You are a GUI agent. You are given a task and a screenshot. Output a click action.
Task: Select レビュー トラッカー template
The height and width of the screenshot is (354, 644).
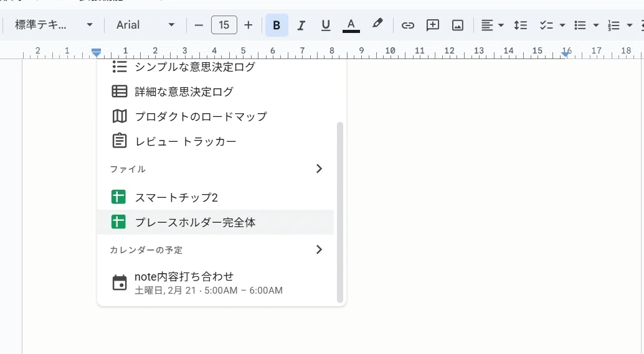click(215, 141)
